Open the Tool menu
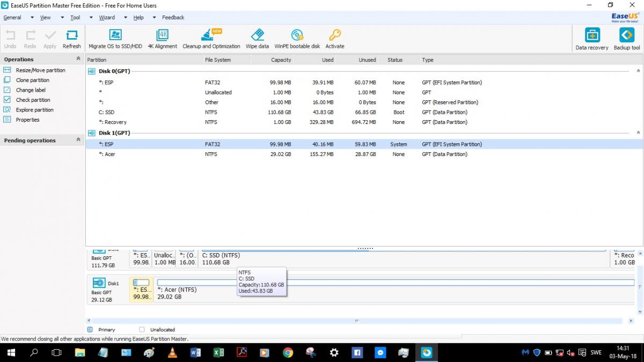This screenshot has height=362, width=644. pyautogui.click(x=75, y=17)
